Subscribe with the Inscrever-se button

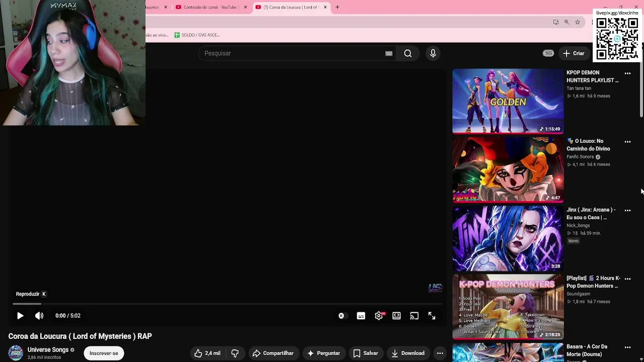pyautogui.click(x=104, y=353)
